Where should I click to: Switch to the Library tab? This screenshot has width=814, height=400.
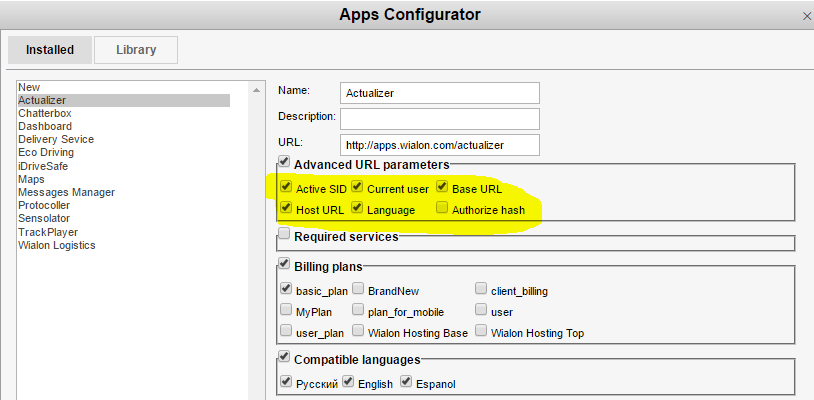coord(136,50)
